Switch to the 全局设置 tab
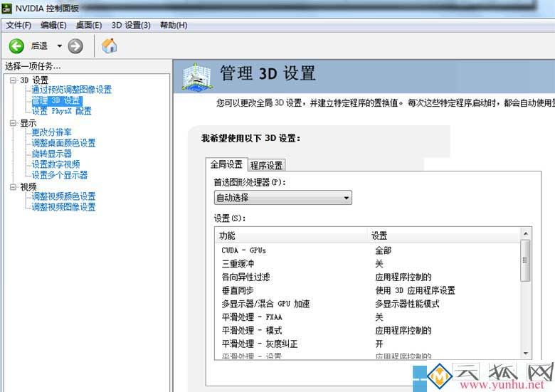Screen dimensions: 555x392 pos(226,164)
